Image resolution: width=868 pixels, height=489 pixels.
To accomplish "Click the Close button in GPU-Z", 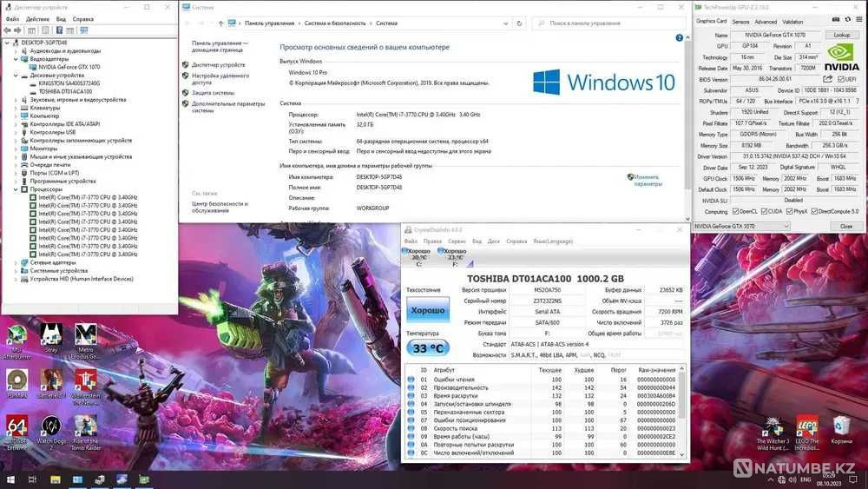I will click(846, 227).
